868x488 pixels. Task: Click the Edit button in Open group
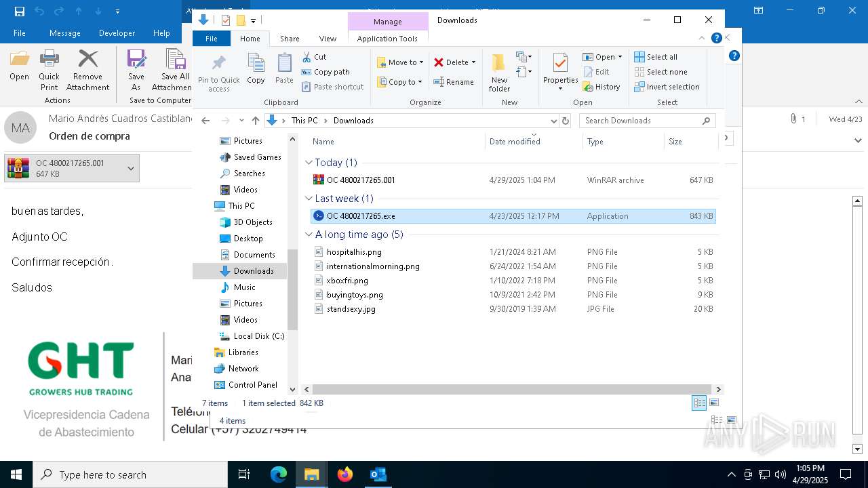click(596, 72)
